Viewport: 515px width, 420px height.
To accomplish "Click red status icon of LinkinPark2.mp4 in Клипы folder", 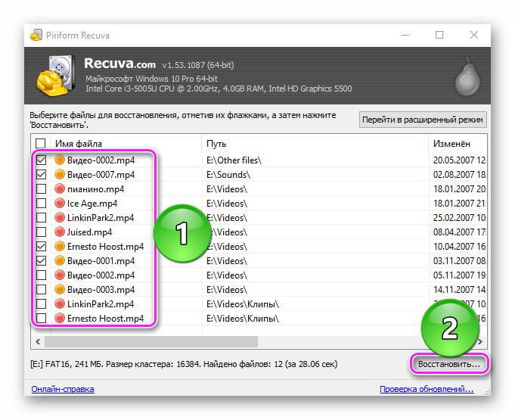I will 60,303.
